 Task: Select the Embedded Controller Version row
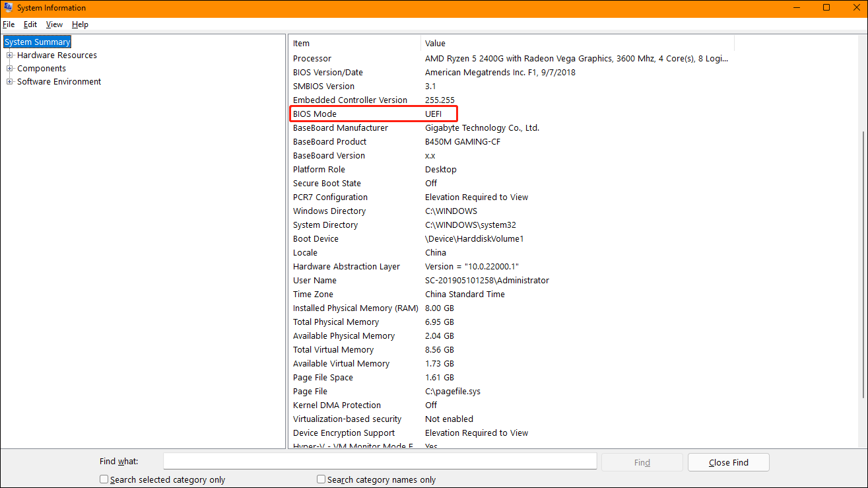(x=512, y=100)
